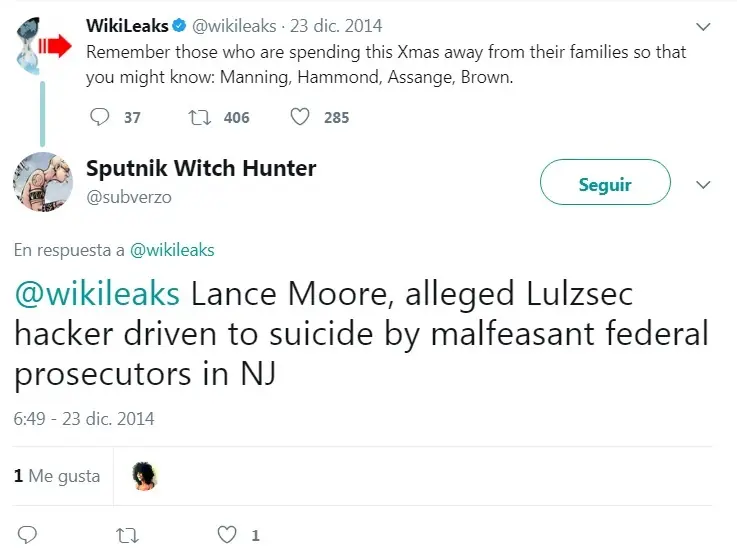The height and width of the screenshot is (556, 737).
Task: Open the 6:49 - 23 dic. 2014 timestamp
Action: click(84, 418)
